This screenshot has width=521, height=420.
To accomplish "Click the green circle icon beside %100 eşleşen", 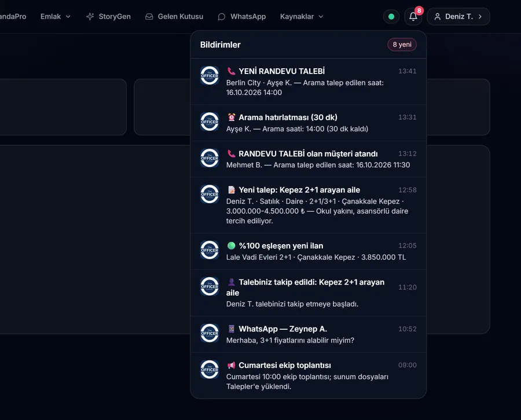I will [x=231, y=246].
